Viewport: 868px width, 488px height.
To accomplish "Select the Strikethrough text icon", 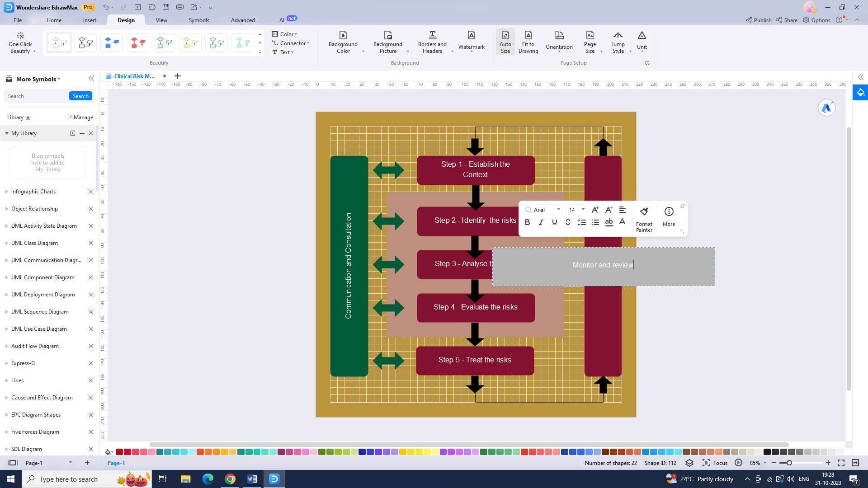I will point(568,222).
